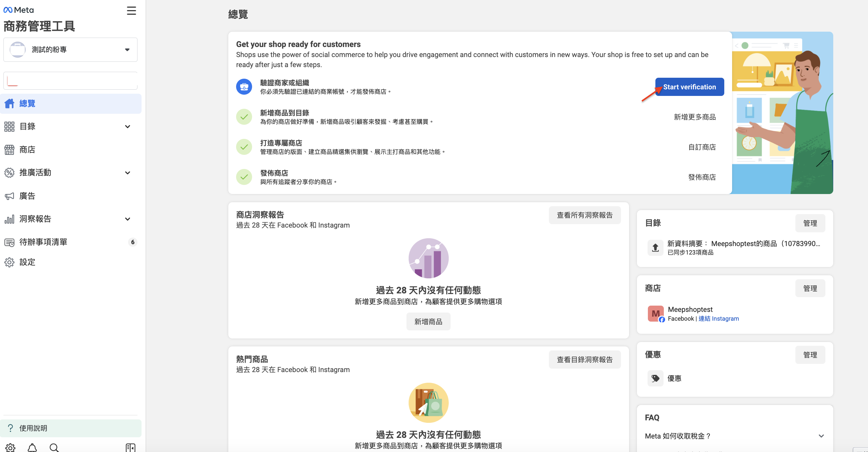Expand the FAQ item Meta 如何收取稅金
This screenshot has width=868, height=452.
822,436
